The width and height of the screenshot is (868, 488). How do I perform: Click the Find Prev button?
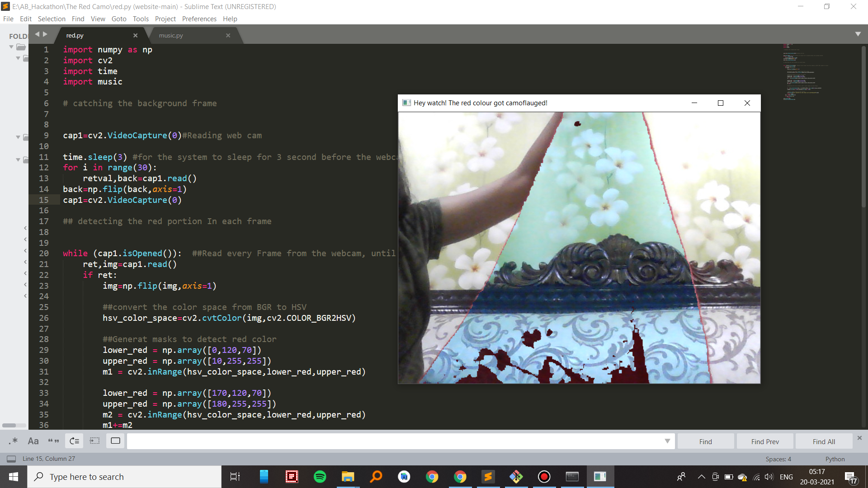(765, 441)
